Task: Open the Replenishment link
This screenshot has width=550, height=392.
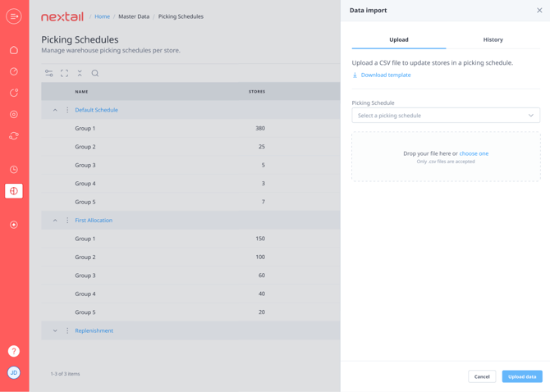Action: tap(94, 330)
